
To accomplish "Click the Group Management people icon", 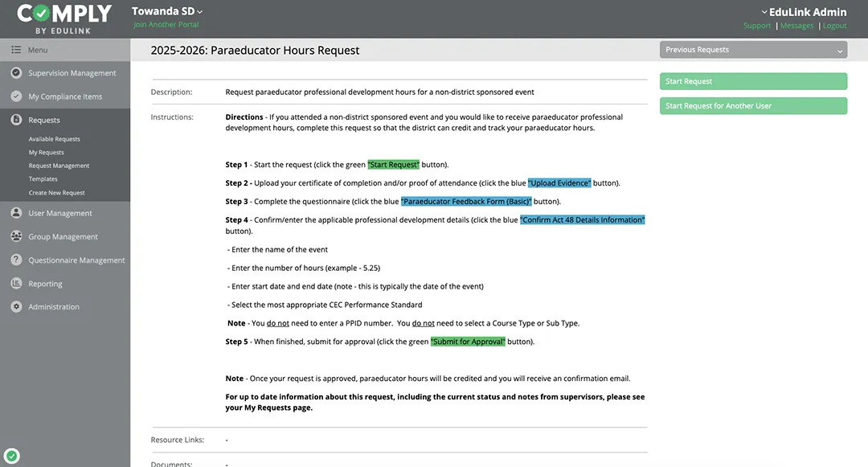I will tap(16, 236).
